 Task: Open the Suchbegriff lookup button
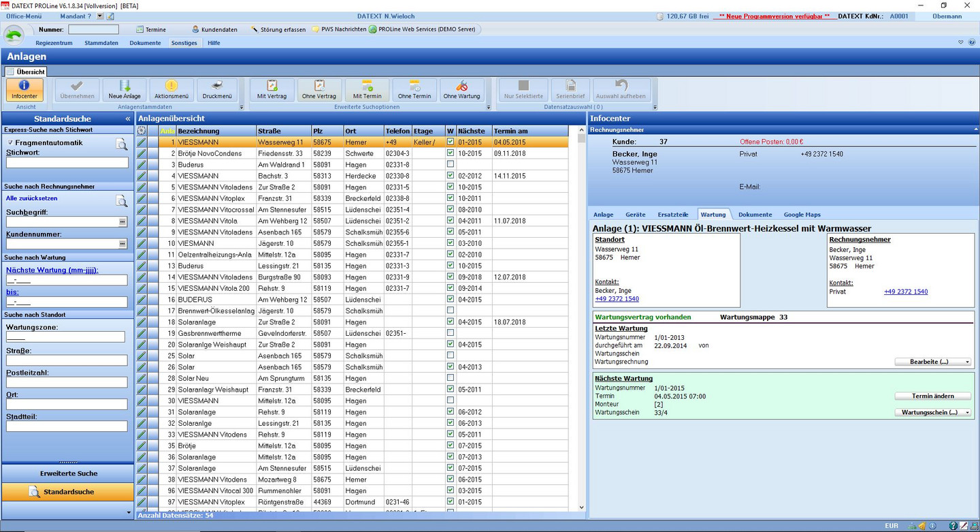pyautogui.click(x=122, y=222)
